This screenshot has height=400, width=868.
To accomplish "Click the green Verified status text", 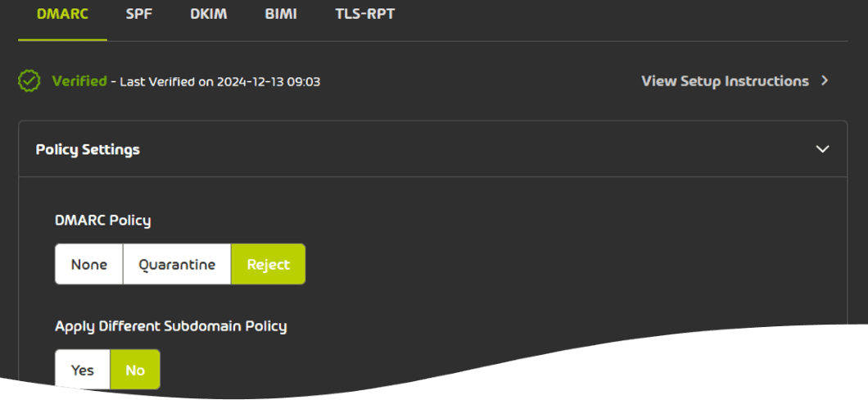I will coord(79,81).
